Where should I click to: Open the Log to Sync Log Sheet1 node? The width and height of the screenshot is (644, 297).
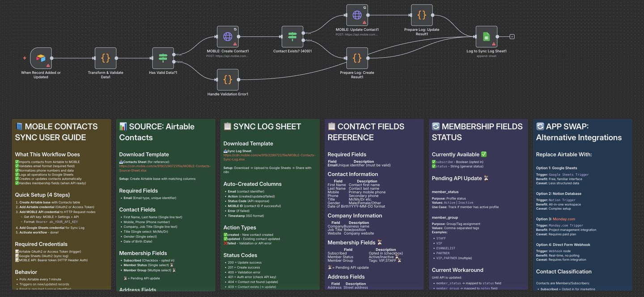[x=486, y=37]
